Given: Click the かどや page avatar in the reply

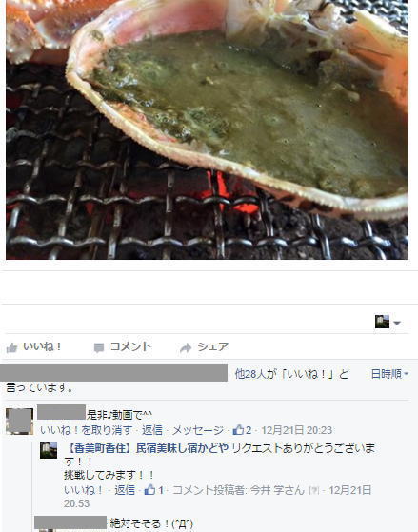Looking at the screenshot, I should pos(49,450).
